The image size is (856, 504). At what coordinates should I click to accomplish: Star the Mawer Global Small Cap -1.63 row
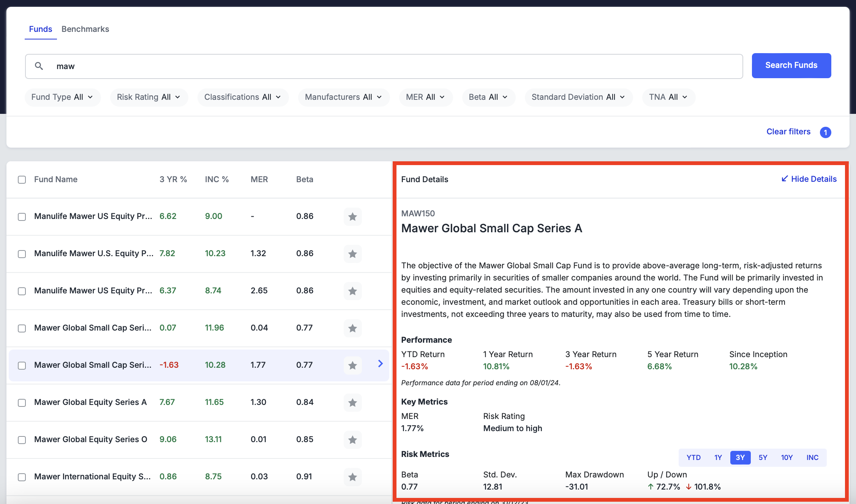[352, 365]
